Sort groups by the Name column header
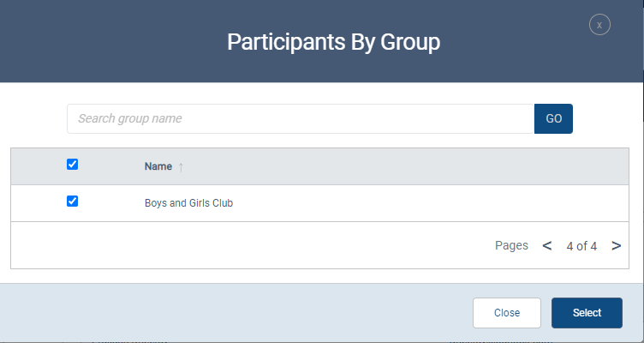The height and width of the screenshot is (343, 644). (158, 166)
